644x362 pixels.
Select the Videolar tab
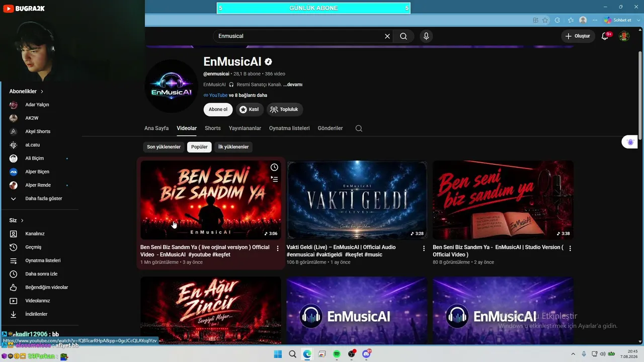coord(187,128)
